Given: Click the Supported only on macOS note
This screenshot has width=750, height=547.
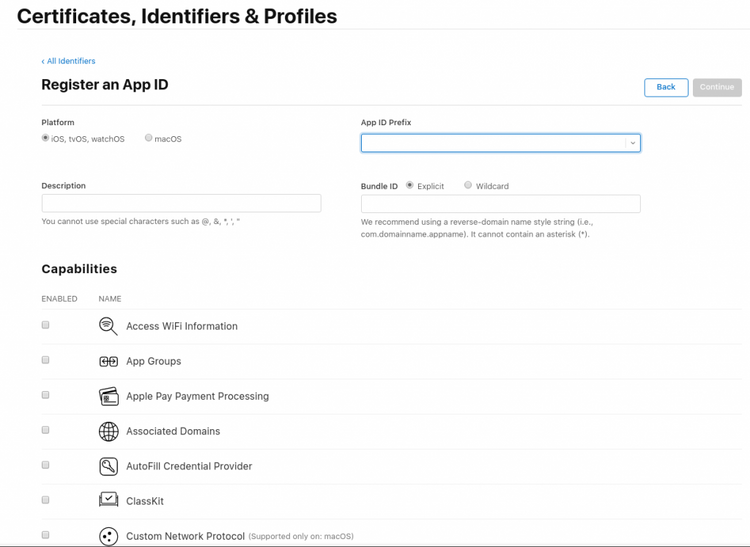Looking at the screenshot, I should (x=301, y=536).
